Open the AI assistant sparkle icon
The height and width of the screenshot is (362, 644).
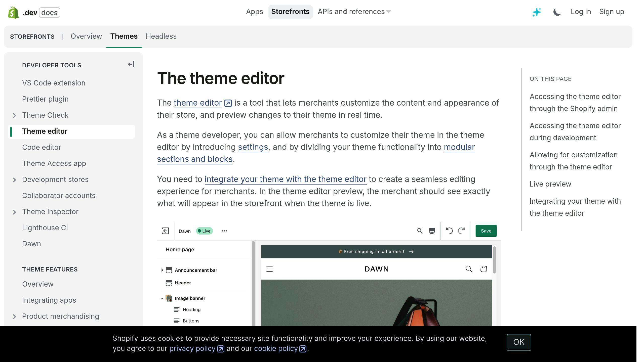(x=537, y=12)
